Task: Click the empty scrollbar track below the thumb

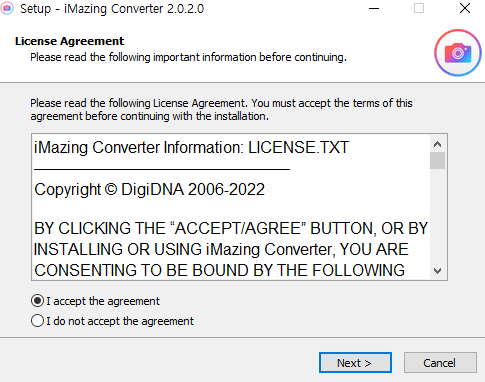Action: [x=437, y=216]
